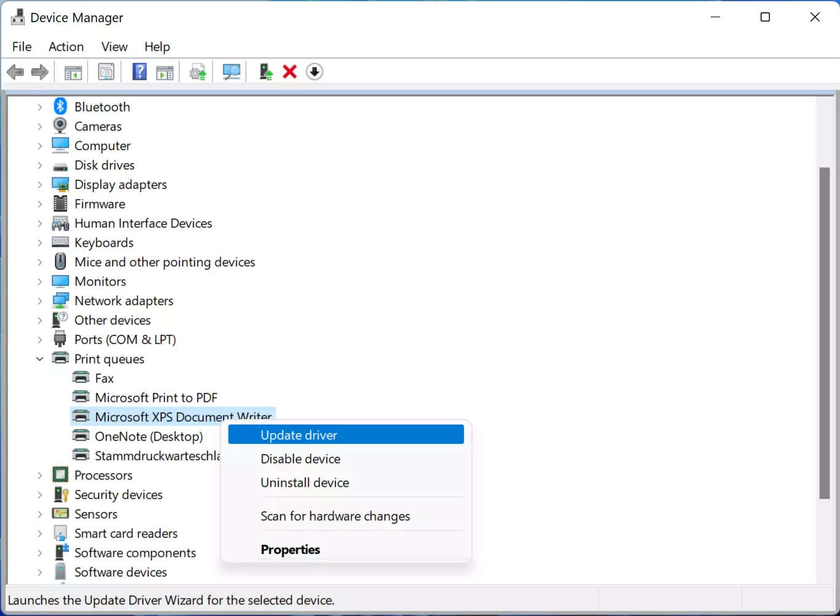Click the vertical scrollbar thumb
The height and width of the screenshot is (616, 840).
[825, 332]
